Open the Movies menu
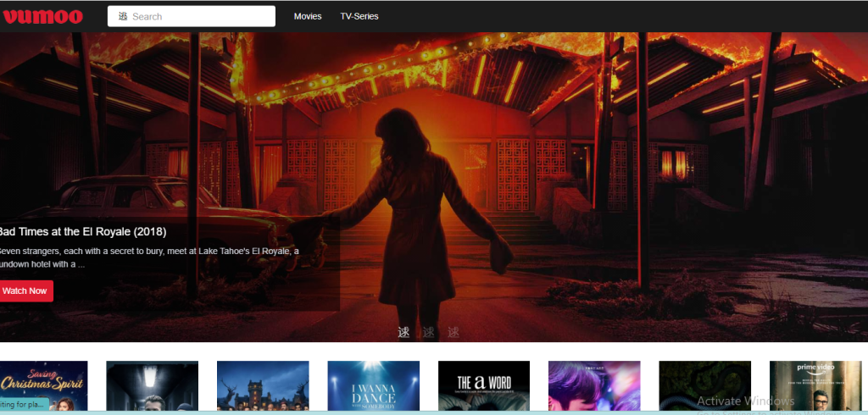 tap(308, 17)
